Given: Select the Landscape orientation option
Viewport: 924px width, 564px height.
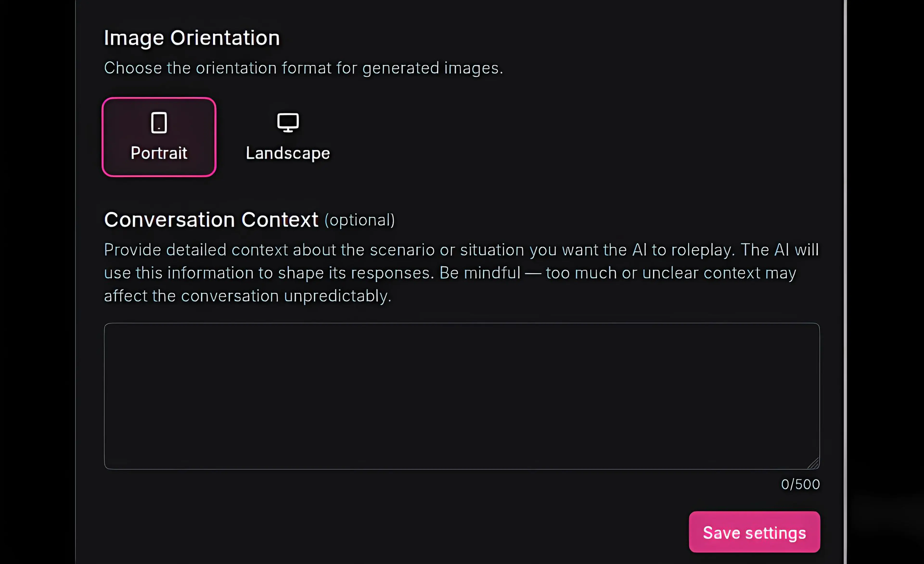Looking at the screenshot, I should (x=288, y=137).
